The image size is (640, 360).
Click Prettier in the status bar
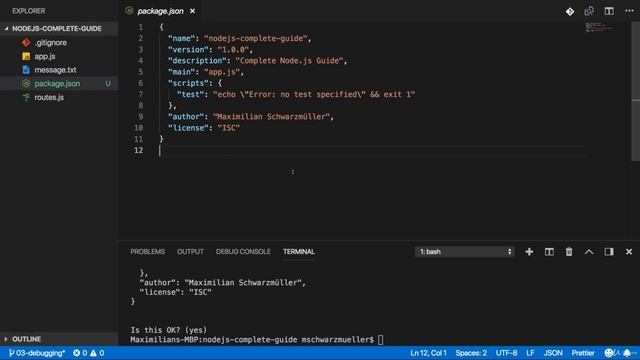(583, 353)
